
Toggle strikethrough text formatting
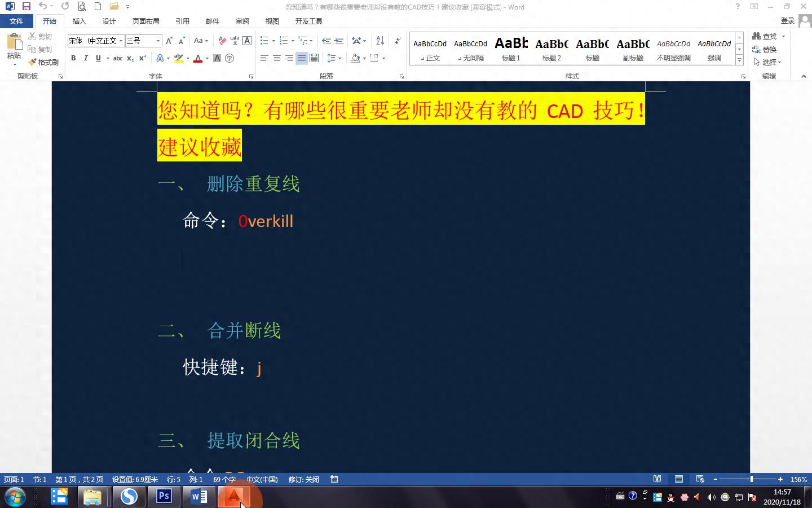coord(117,58)
